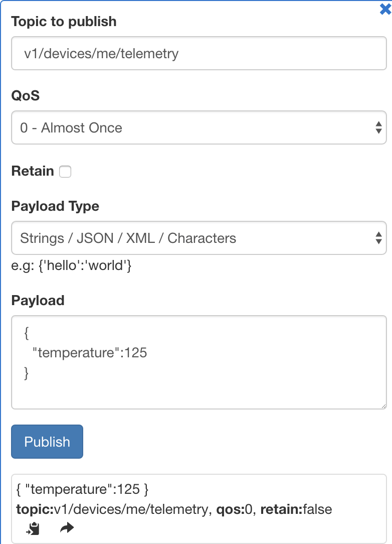Click the Payload textarea resize handle

[383, 405]
